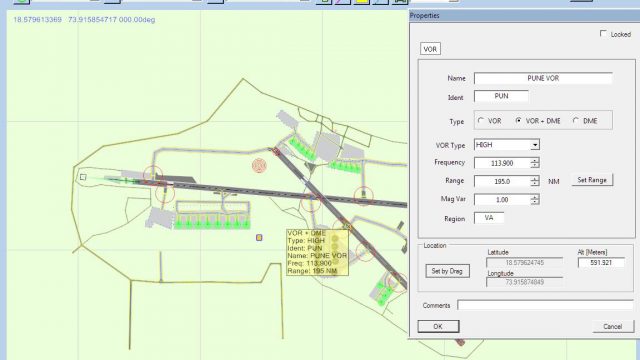
Task: Click the red circle at the runway intersection
Action: click(x=311, y=202)
